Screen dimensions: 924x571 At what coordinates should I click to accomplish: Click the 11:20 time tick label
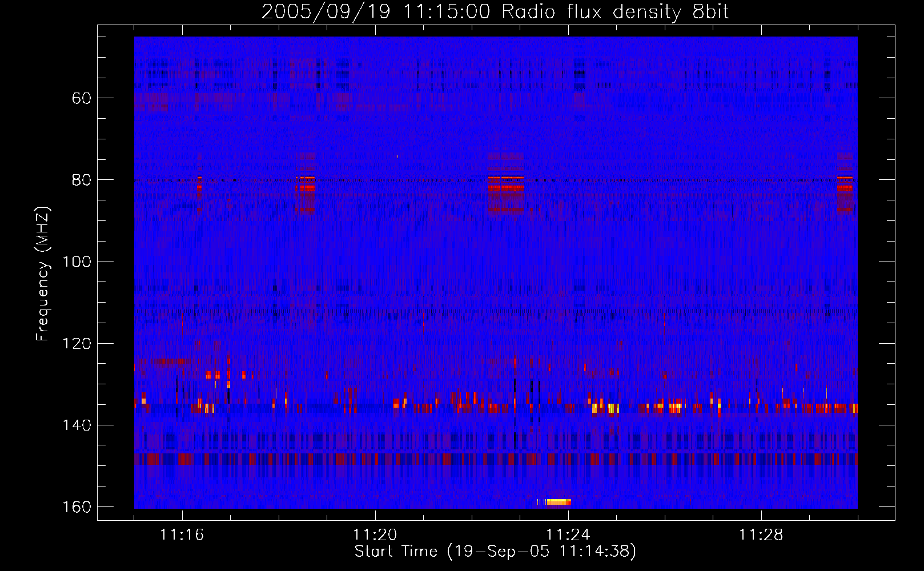[375, 535]
